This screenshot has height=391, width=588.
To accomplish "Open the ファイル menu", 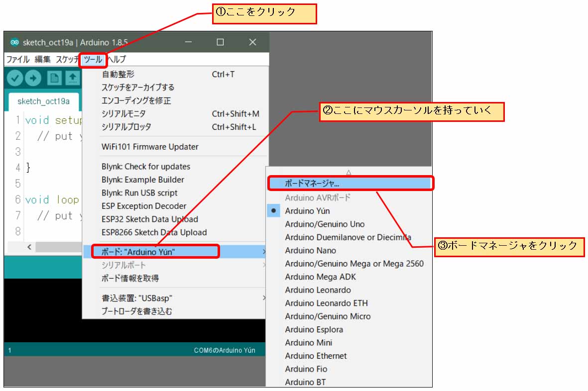I will click(x=17, y=60).
